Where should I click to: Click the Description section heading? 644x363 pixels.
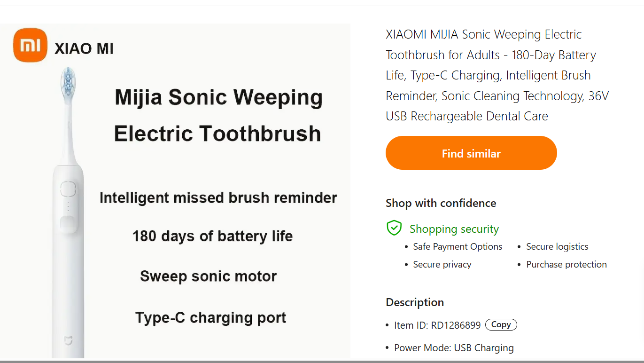click(414, 302)
